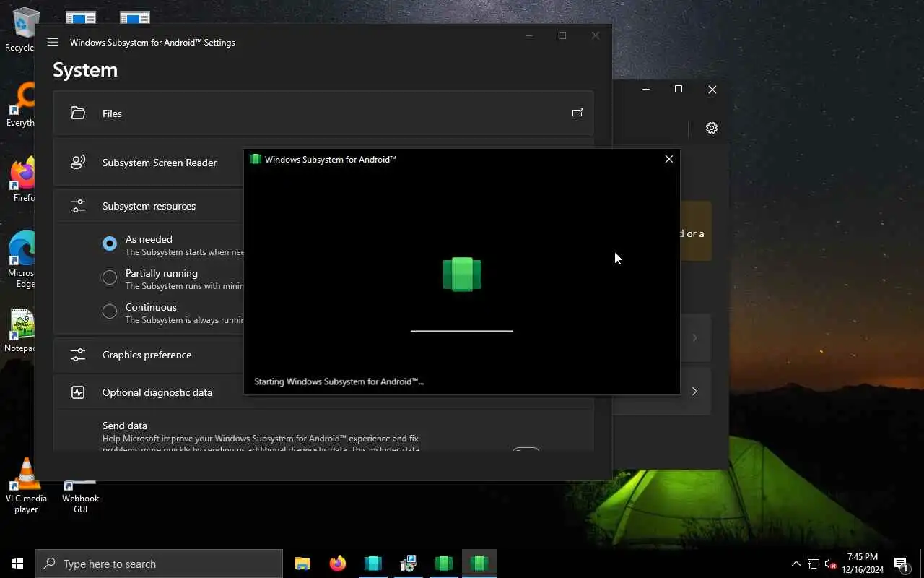Open the Windows Start menu
Image resolution: width=924 pixels, height=578 pixels.
click(17, 564)
